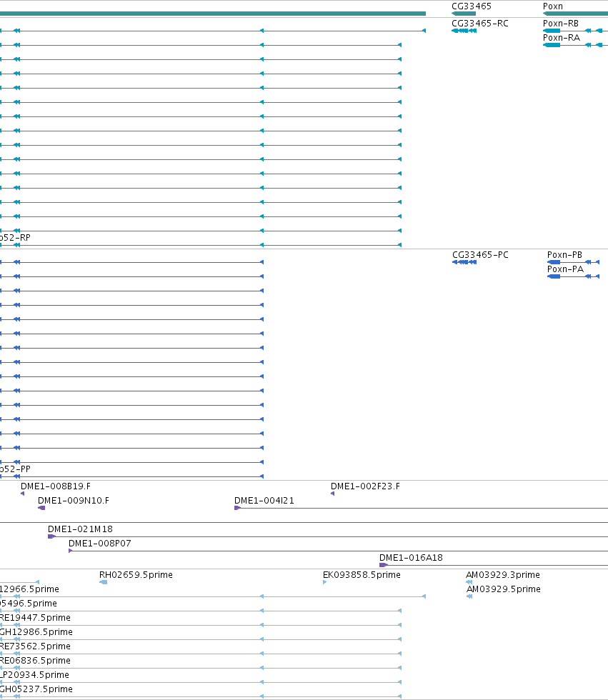Select the CG33465 gene label
The height and width of the screenshot is (700, 608).
[x=472, y=6]
